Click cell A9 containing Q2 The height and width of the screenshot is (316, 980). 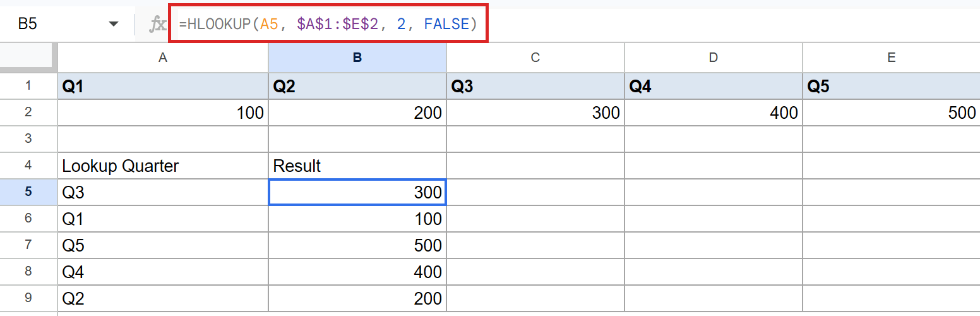tap(163, 298)
